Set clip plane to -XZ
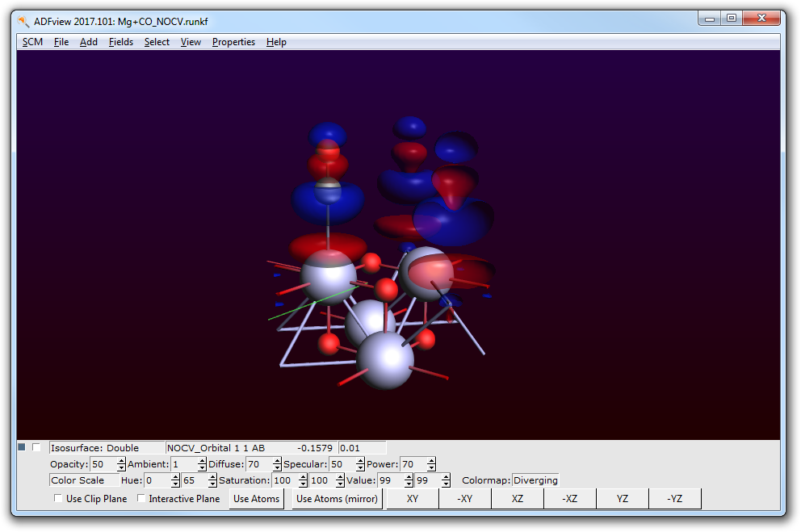The image size is (801, 532). (570, 498)
